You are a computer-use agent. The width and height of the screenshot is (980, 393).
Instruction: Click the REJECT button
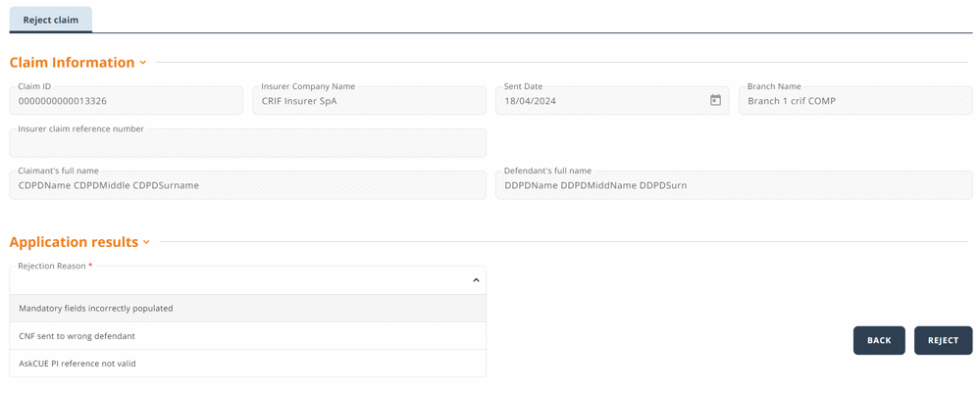[943, 340]
